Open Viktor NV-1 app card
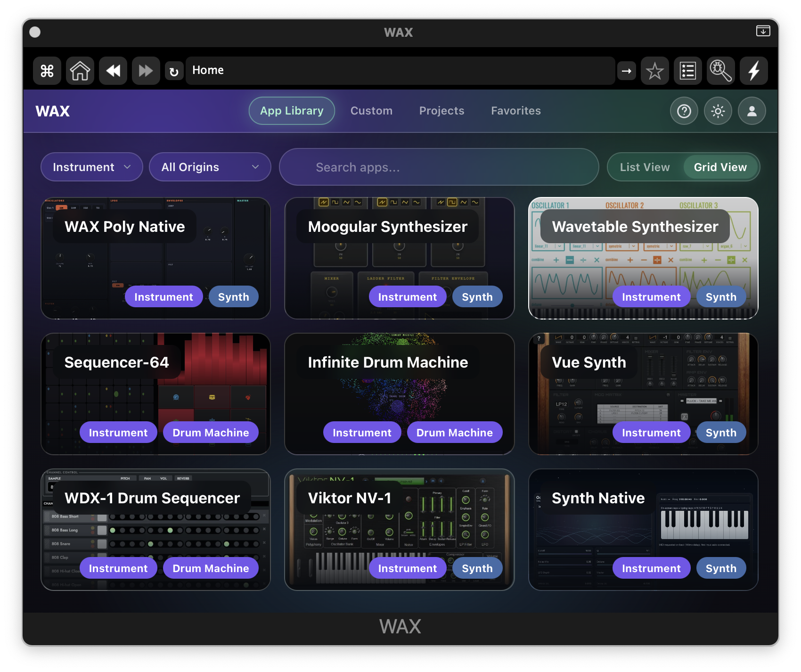The image size is (801, 672). point(400,530)
